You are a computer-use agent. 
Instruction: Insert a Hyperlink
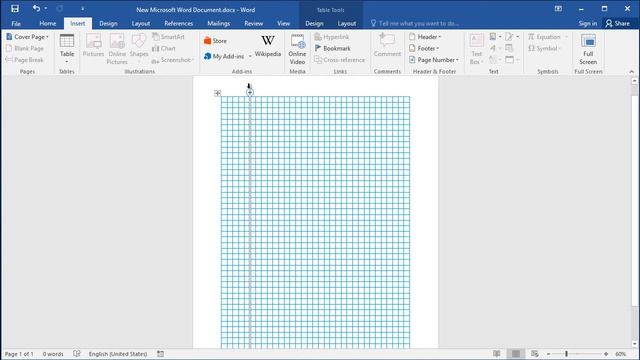(332, 37)
